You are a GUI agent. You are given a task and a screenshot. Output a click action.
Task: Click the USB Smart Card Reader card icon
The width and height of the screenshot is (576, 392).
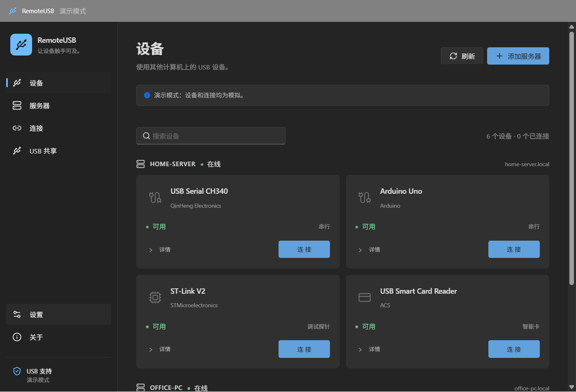point(365,297)
